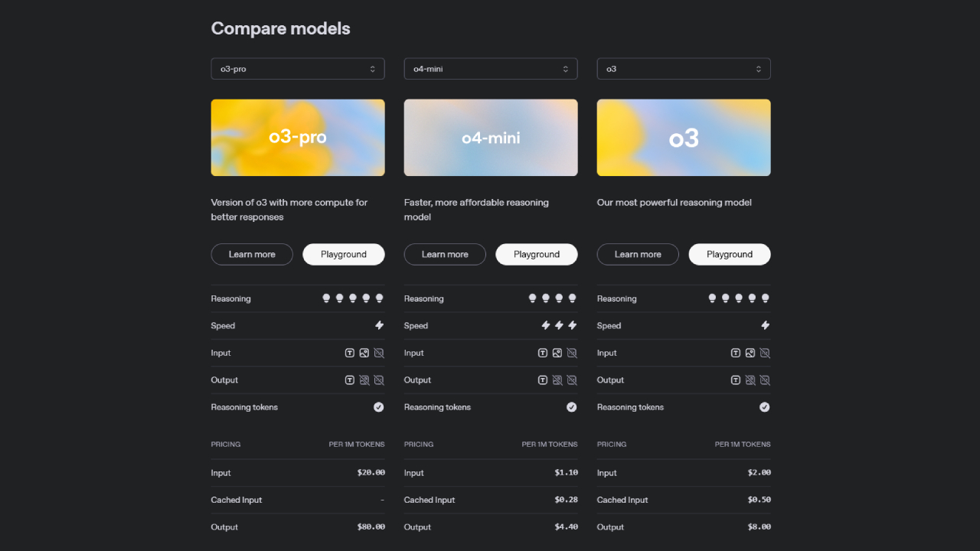
Task: Click the o4-mini banner image
Action: click(491, 138)
